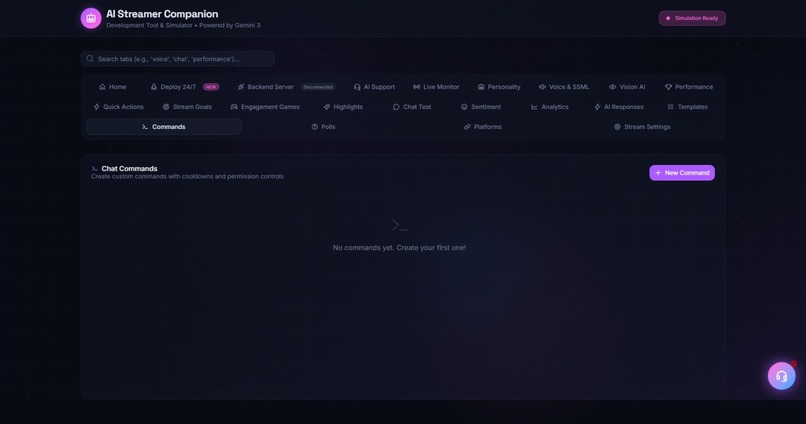The width and height of the screenshot is (806, 424).
Task: Click the lightning icon beside Quick Actions
Action: [x=97, y=107]
